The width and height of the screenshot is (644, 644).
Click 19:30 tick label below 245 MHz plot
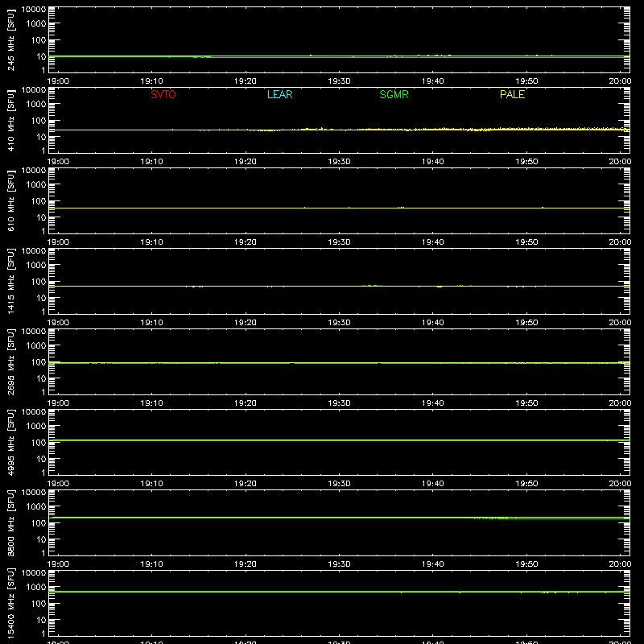pos(339,81)
